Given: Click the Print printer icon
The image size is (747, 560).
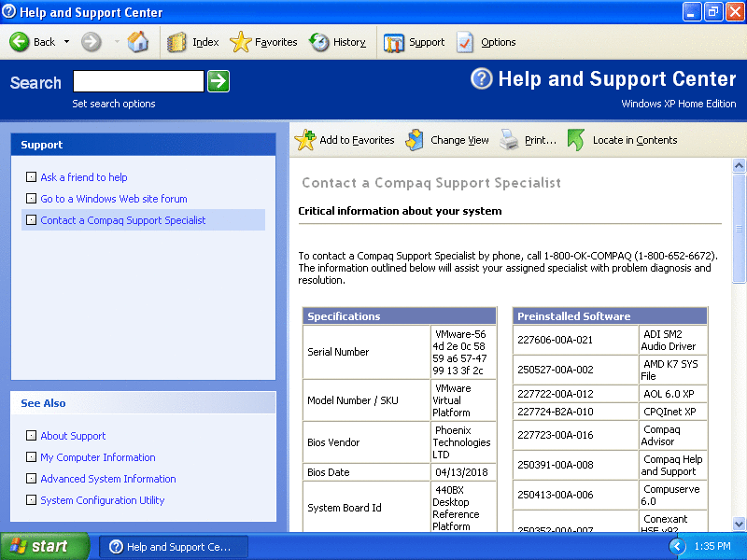Looking at the screenshot, I should 509,140.
